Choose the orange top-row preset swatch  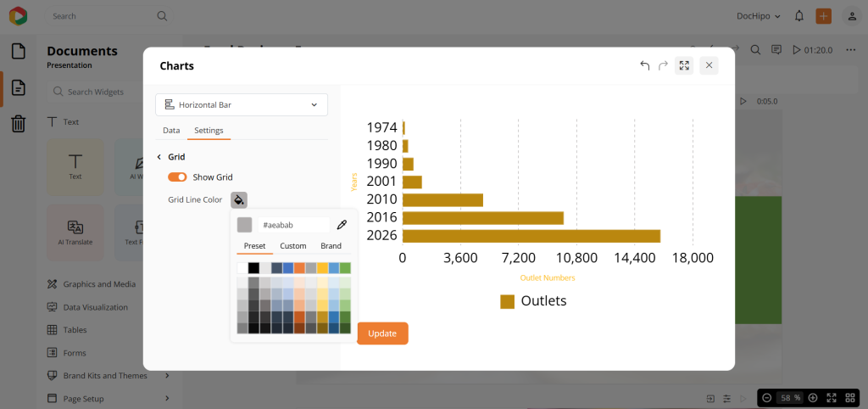pyautogui.click(x=299, y=268)
